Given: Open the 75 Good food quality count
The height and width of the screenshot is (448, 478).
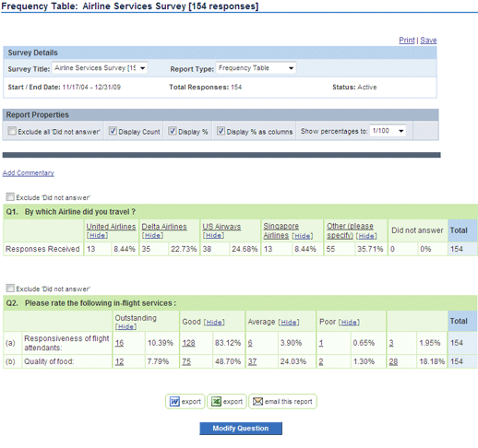Looking at the screenshot, I should (186, 361).
